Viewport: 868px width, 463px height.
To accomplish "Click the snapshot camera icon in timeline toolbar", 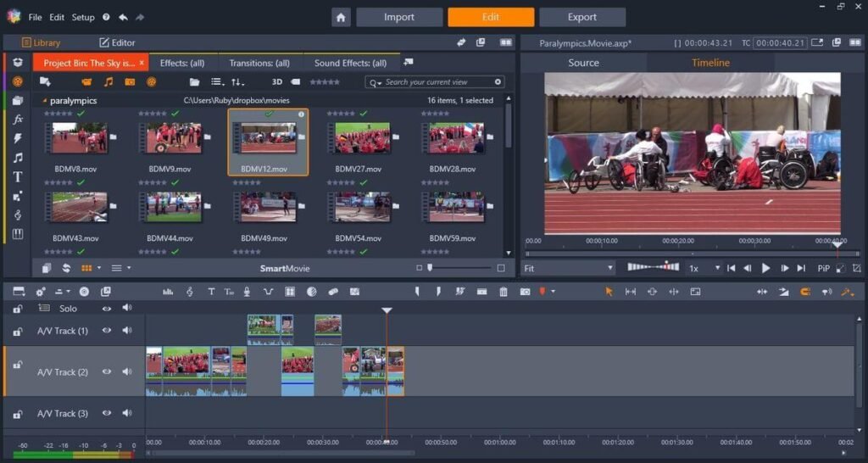I will [x=525, y=292].
